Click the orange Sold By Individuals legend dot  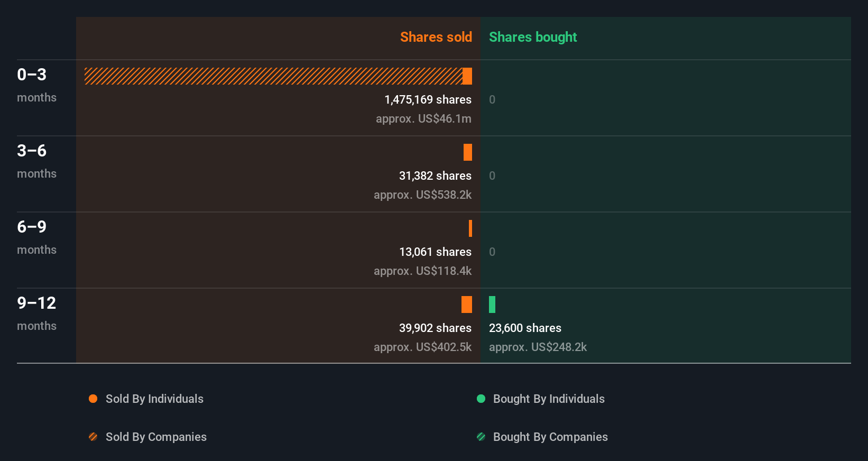click(93, 399)
